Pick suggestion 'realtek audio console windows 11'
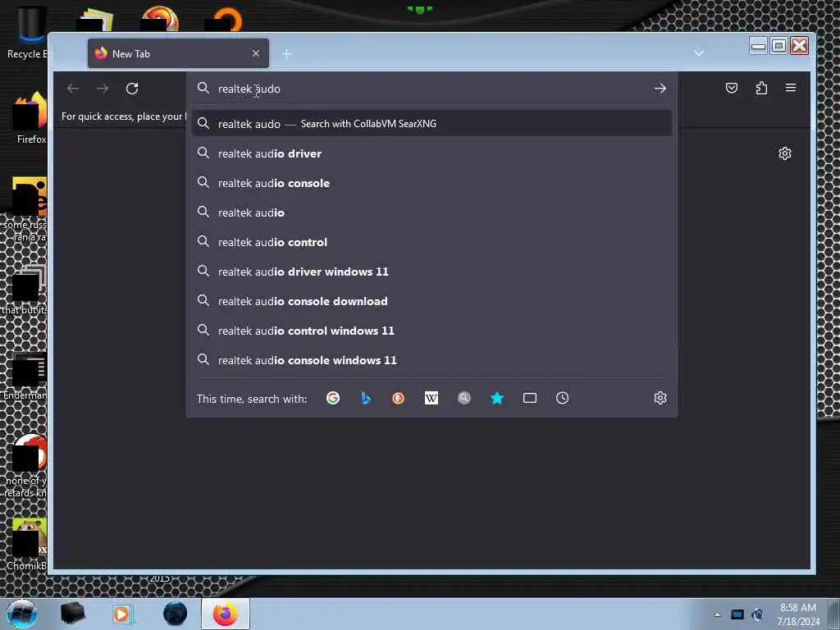This screenshot has width=840, height=630. tap(431, 360)
